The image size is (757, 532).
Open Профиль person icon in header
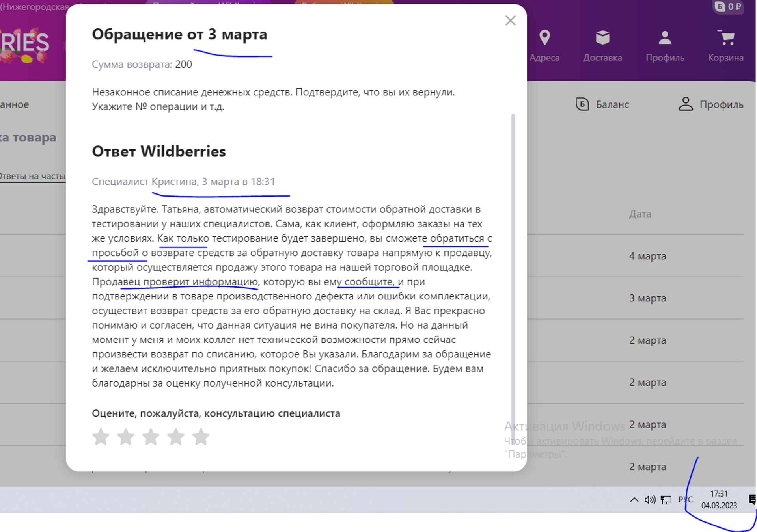point(665,38)
